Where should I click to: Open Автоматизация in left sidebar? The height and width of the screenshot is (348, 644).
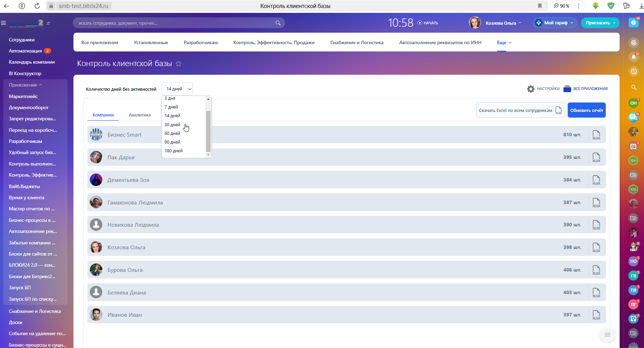25,51
